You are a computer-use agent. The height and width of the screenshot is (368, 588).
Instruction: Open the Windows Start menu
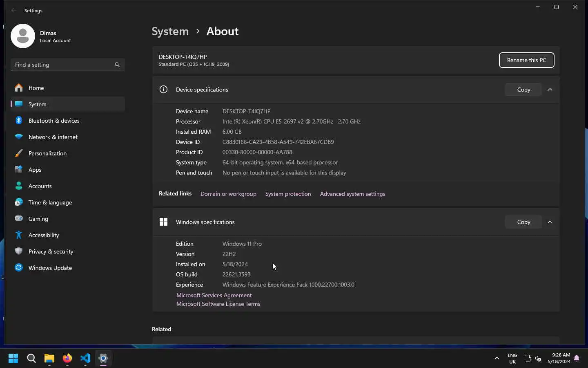pyautogui.click(x=13, y=358)
